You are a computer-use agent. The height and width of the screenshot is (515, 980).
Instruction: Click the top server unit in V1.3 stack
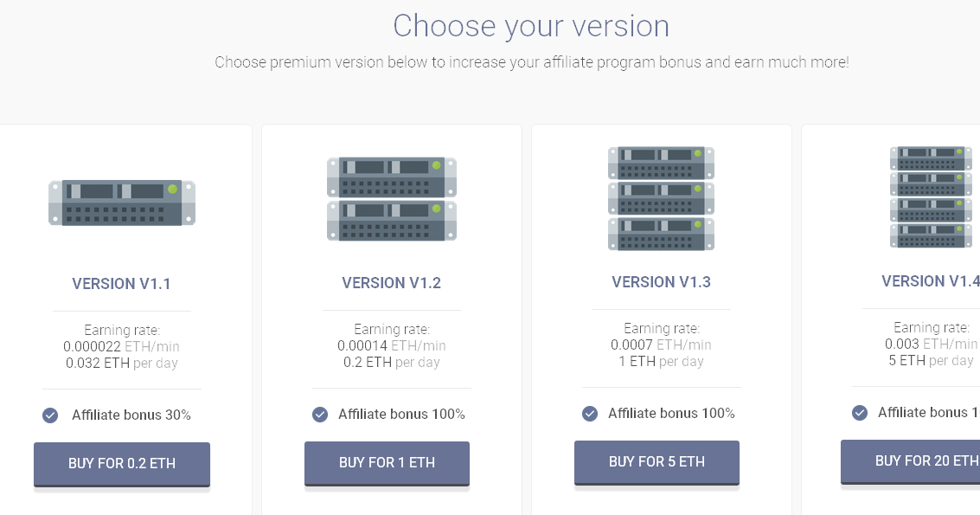(661, 164)
